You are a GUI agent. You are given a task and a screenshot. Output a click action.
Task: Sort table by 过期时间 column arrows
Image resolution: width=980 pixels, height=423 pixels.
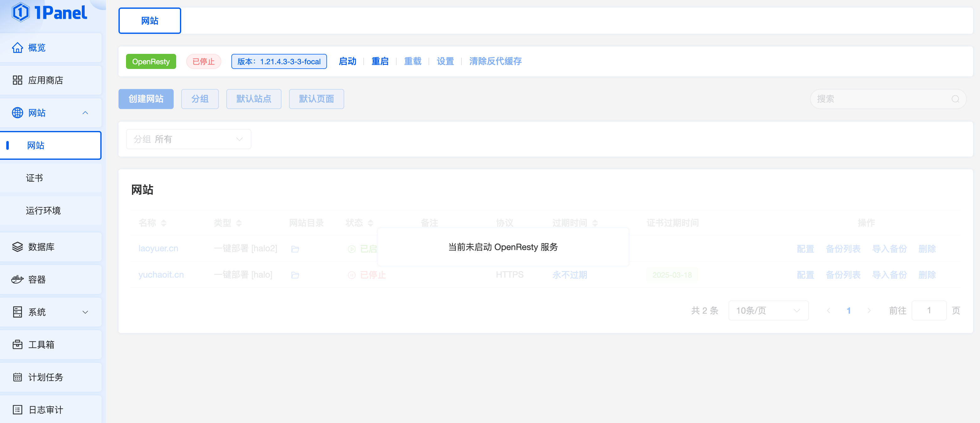click(x=595, y=223)
